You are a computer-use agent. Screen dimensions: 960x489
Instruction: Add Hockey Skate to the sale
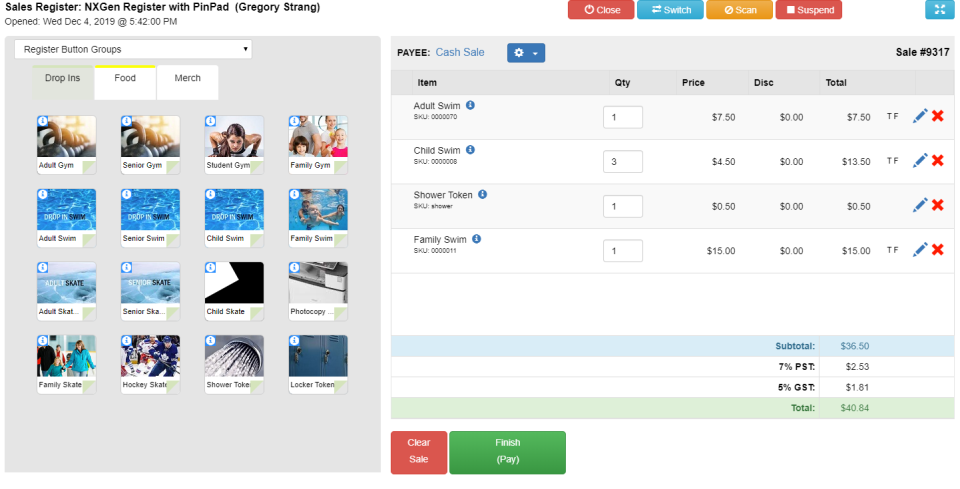coord(150,364)
